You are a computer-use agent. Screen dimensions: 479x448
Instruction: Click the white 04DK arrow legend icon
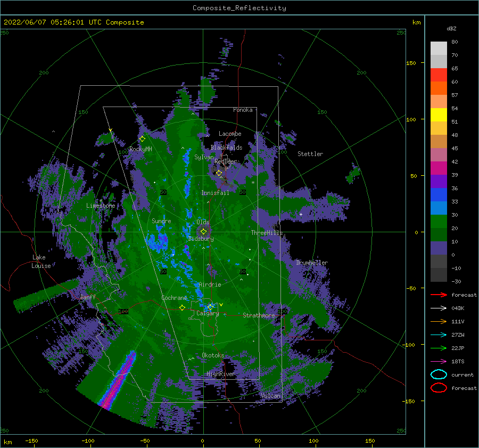pyautogui.click(x=439, y=308)
